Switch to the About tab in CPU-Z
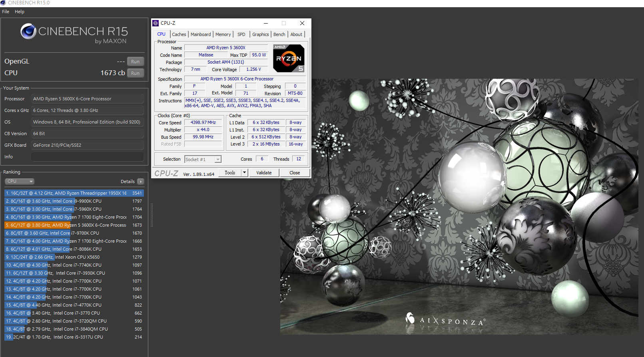Viewport: 644px width, 357px height. pyautogui.click(x=297, y=34)
